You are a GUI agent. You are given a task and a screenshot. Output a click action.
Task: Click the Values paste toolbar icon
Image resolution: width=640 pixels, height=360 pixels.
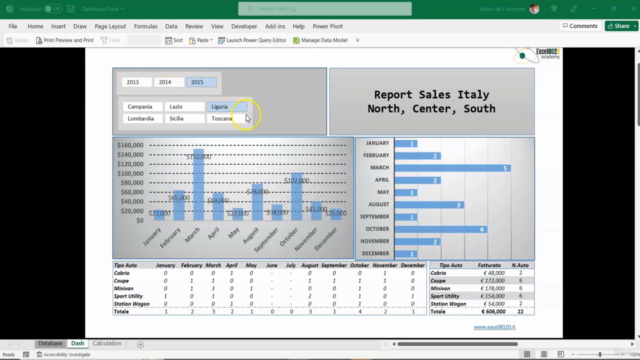click(18, 40)
